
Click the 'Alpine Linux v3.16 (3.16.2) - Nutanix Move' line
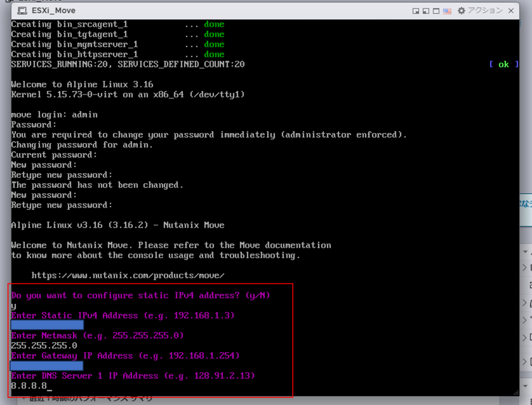point(117,225)
